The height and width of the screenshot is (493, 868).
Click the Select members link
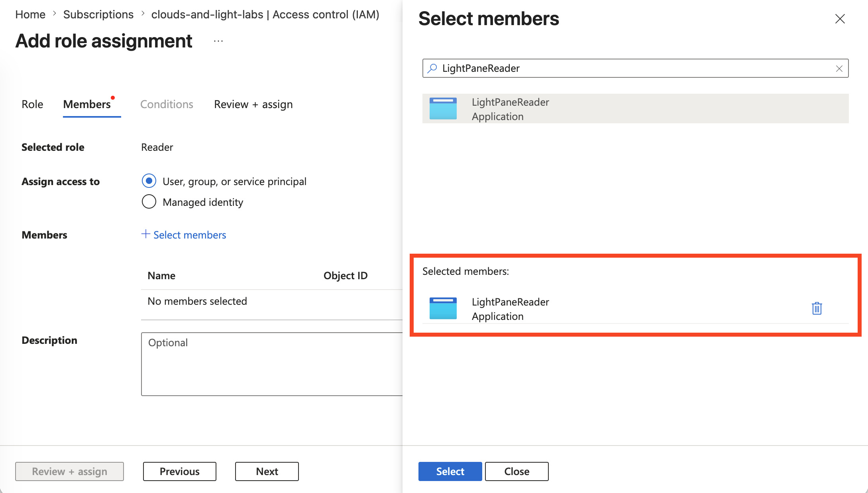click(184, 235)
